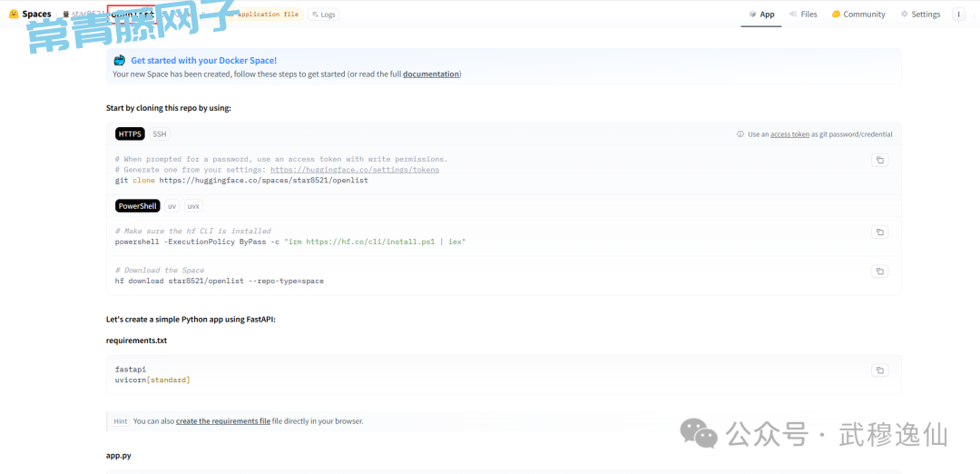980x474 pixels.
Task: Copy the hf CLI install command
Action: pos(878,232)
